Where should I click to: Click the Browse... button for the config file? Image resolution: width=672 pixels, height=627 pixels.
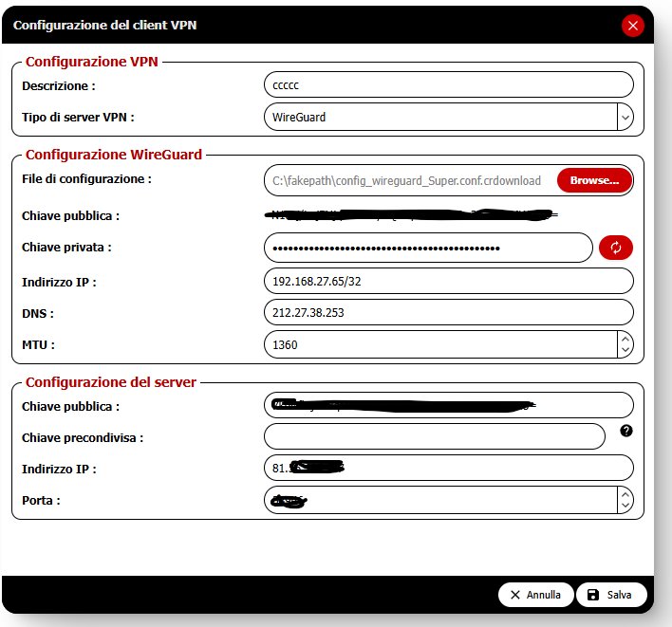(x=594, y=180)
